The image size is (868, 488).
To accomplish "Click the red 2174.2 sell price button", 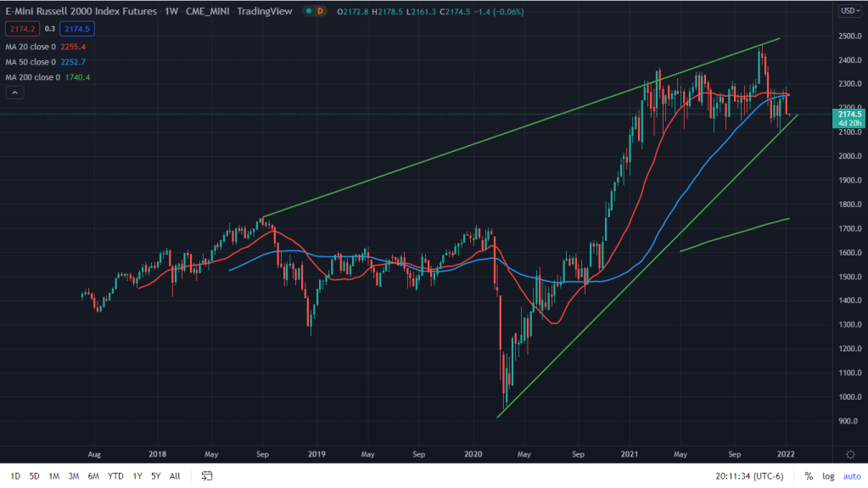I will pyautogui.click(x=20, y=29).
